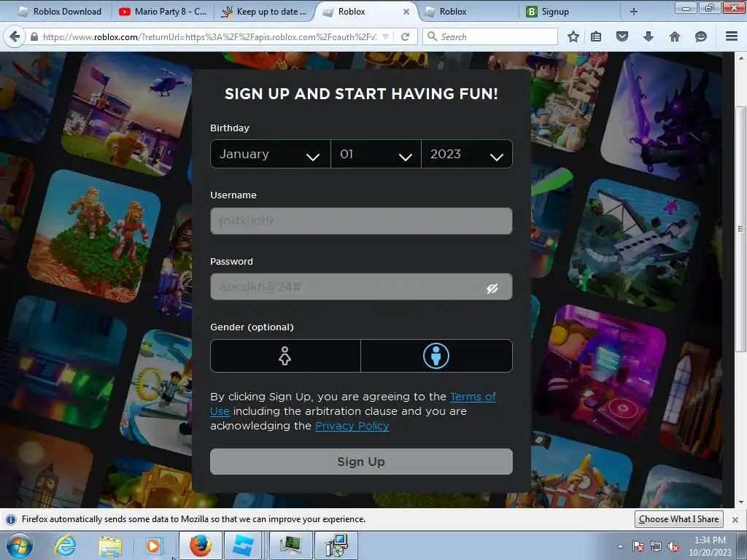Viewport: 747px width, 560px height.
Task: Select the male gender option
Action: tap(436, 356)
